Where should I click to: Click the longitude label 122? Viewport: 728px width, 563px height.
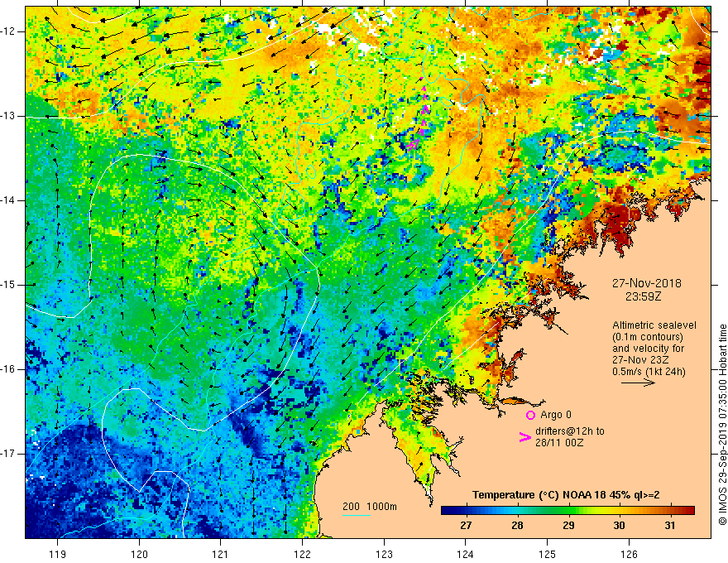pos(302,554)
